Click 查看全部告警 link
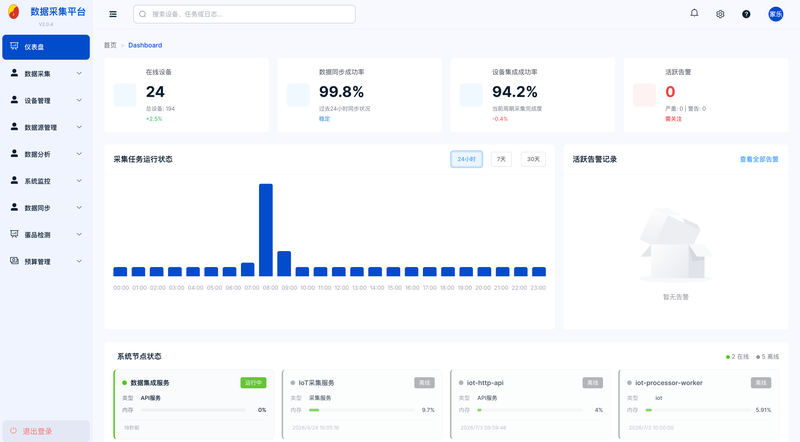Viewport: 800px width, 442px height. click(x=759, y=159)
